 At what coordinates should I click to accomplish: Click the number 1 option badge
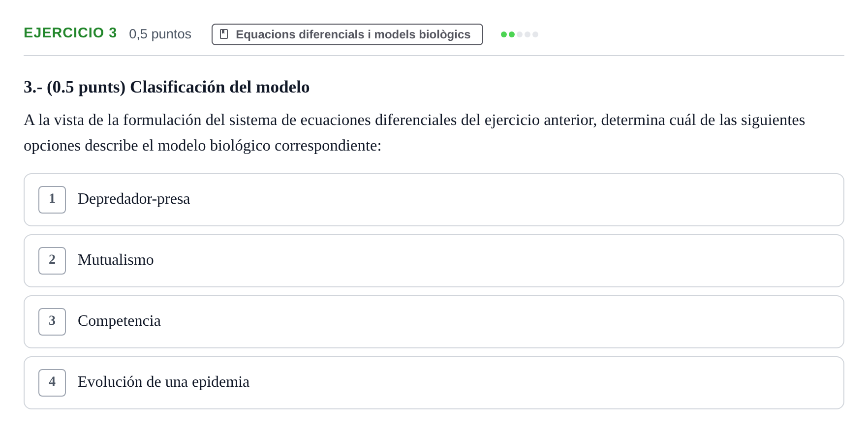coord(52,200)
